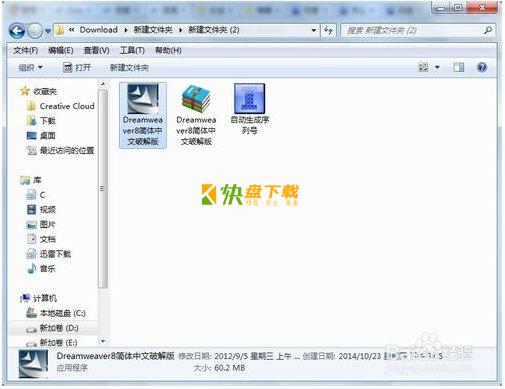Viewport: 505px width, 389px height.
Task: Click the Download segment in address bar
Action: 98,30
